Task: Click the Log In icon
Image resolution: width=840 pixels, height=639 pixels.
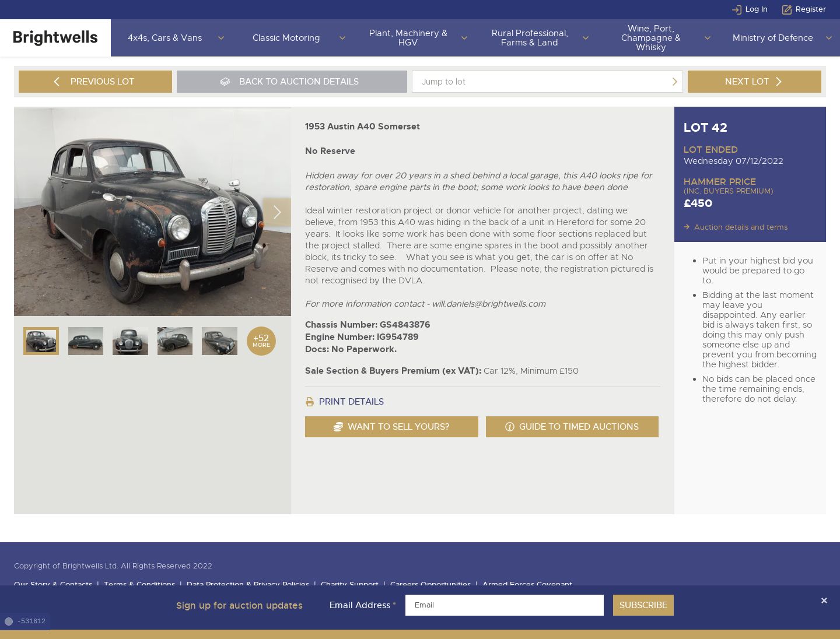Action: coord(737,9)
